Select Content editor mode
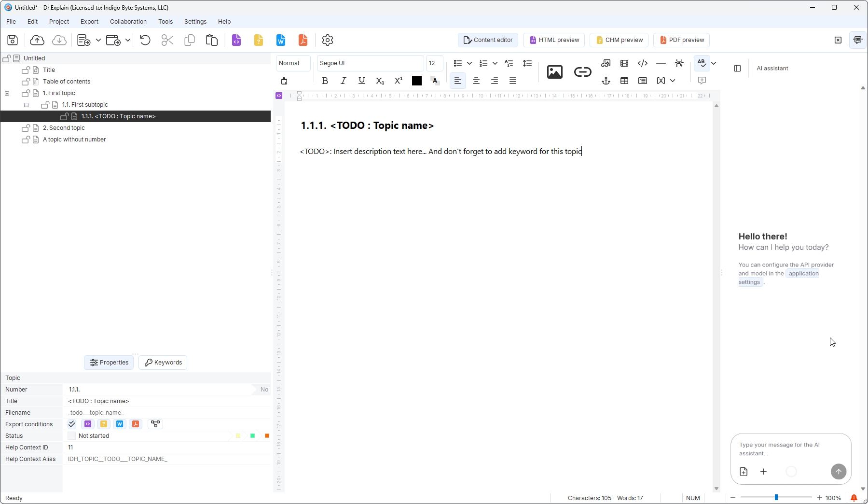Viewport: 868px width, 504px height. click(488, 40)
